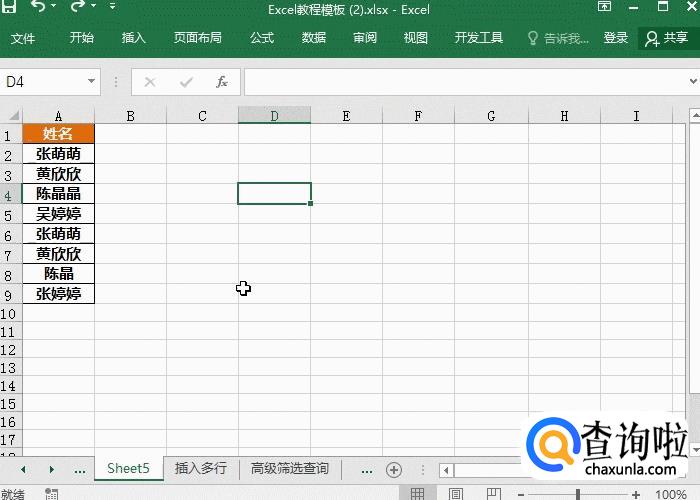Click the zoom out minus button

click(521, 495)
